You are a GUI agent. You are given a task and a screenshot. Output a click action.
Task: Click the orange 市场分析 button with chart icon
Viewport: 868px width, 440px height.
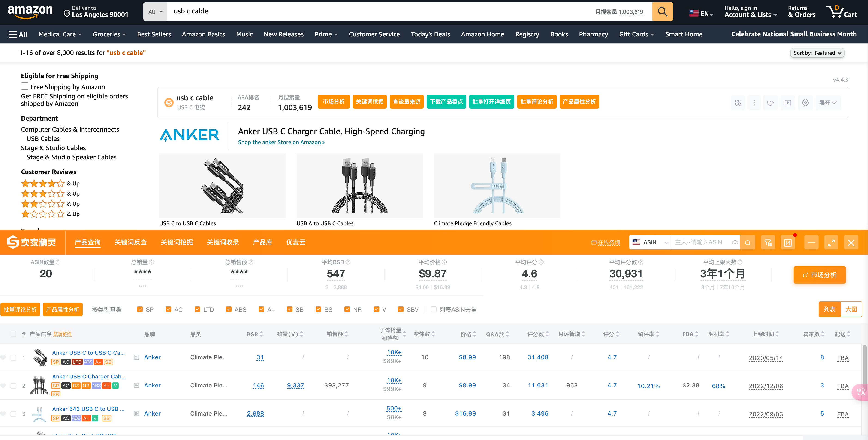tap(820, 275)
